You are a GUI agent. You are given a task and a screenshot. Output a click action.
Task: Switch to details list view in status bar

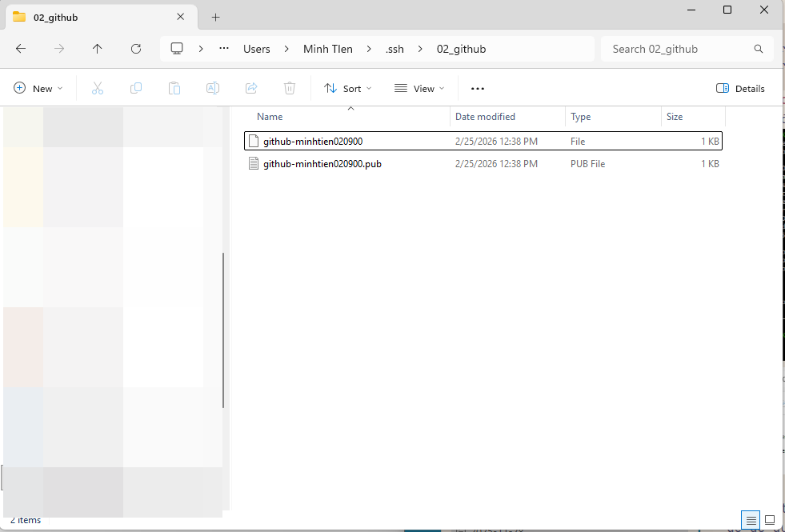tap(751, 520)
